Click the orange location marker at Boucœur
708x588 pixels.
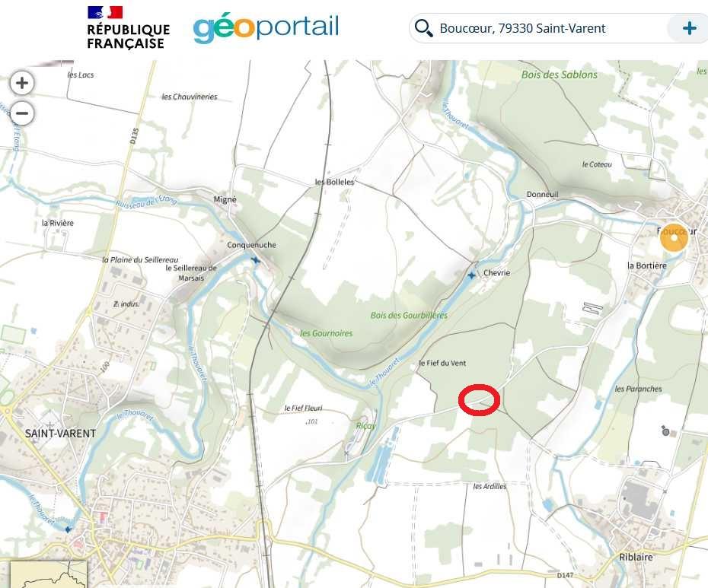pos(674,237)
